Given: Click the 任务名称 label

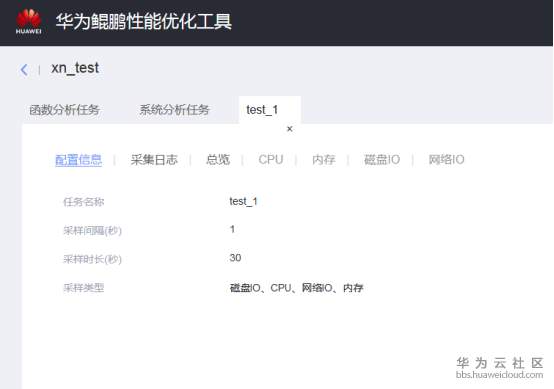Looking at the screenshot, I should [x=83, y=202].
